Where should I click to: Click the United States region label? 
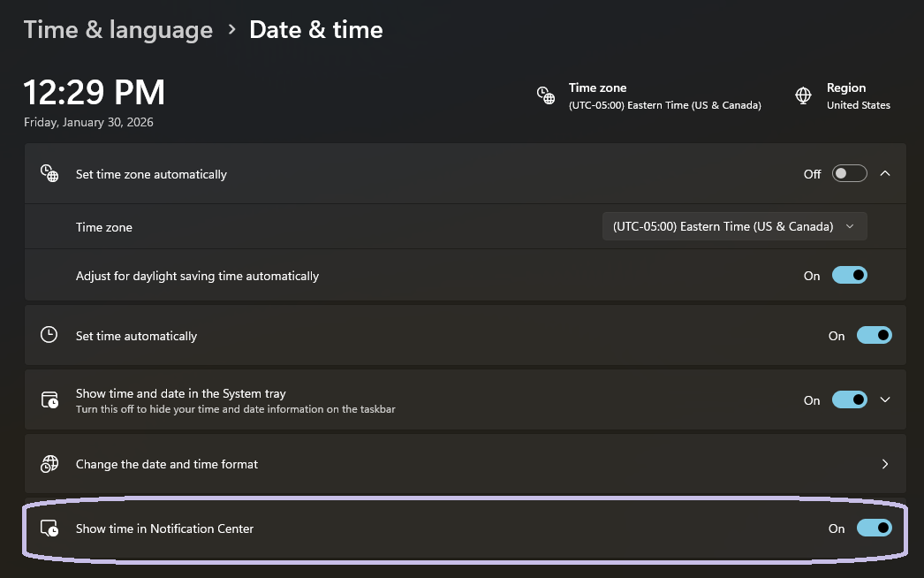tap(858, 104)
